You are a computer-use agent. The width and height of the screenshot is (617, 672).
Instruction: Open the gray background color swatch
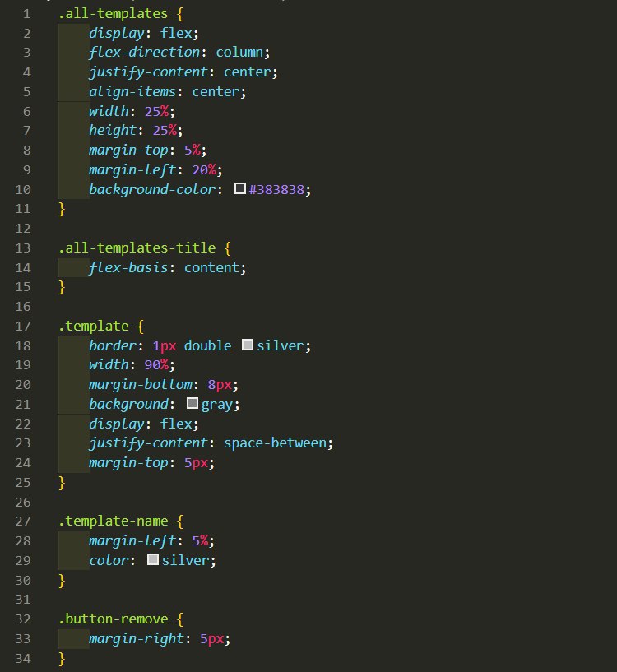coord(193,403)
